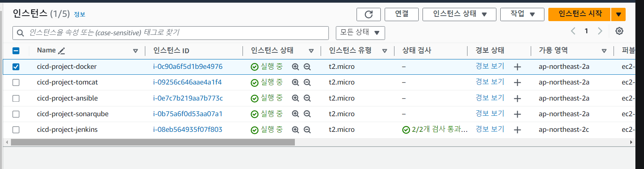
Task: Click 경보 보기 link for cicd-project-tomcat
Action: click(x=490, y=82)
